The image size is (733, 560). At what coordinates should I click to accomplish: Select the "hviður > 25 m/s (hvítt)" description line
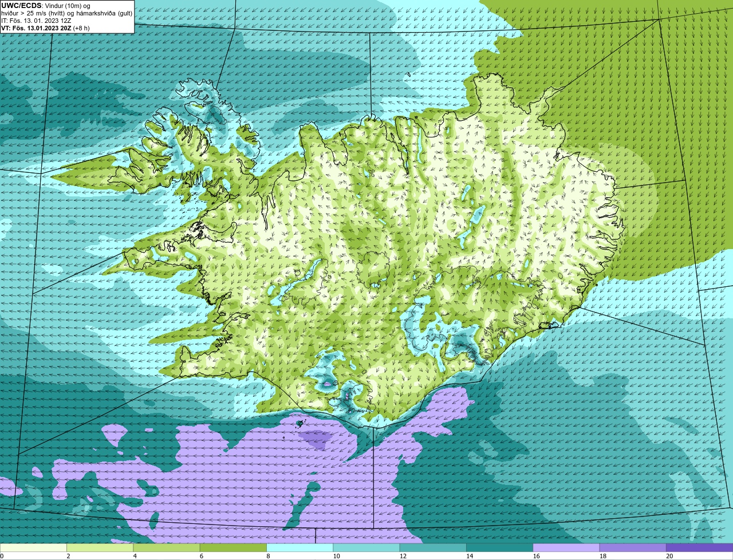pyautogui.click(x=66, y=13)
